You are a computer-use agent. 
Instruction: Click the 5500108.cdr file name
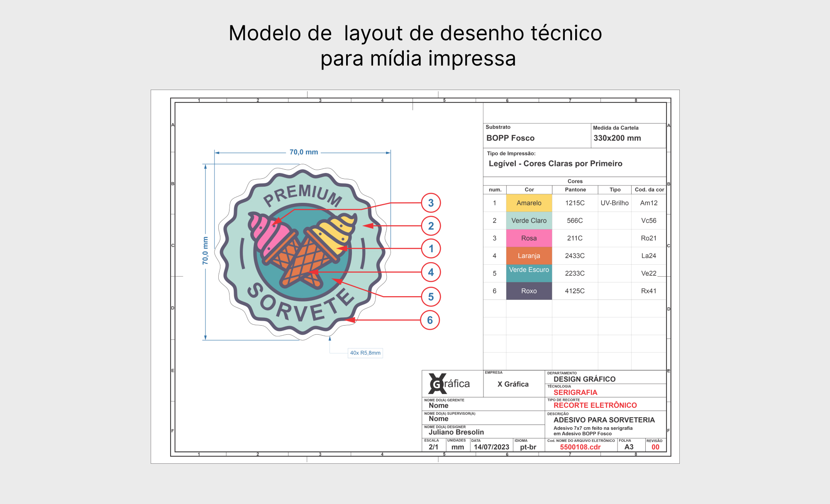(x=580, y=447)
